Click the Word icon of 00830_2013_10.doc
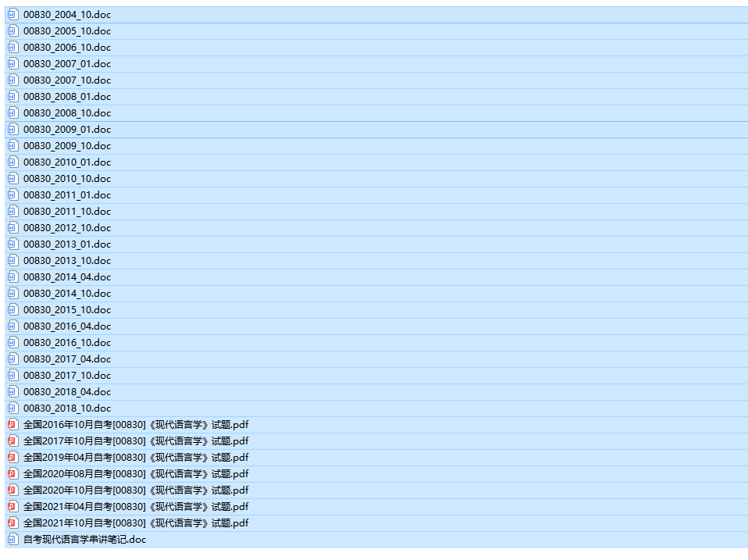Screen dimensions: 748x560 (x=12, y=260)
